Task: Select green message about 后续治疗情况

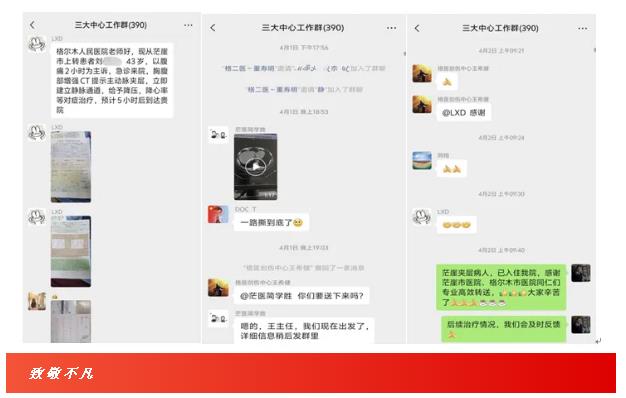Action: coord(503,329)
